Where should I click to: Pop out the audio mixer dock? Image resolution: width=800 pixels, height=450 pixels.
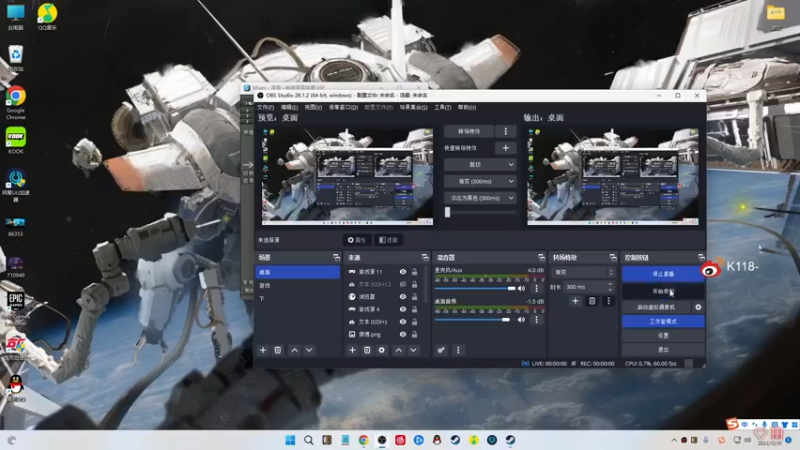pyautogui.click(x=541, y=258)
